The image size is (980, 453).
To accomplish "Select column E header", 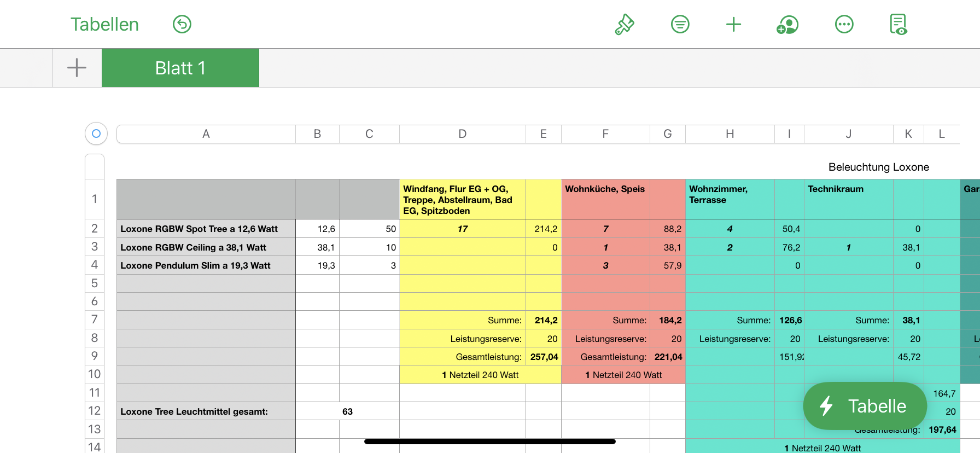I will 544,134.
